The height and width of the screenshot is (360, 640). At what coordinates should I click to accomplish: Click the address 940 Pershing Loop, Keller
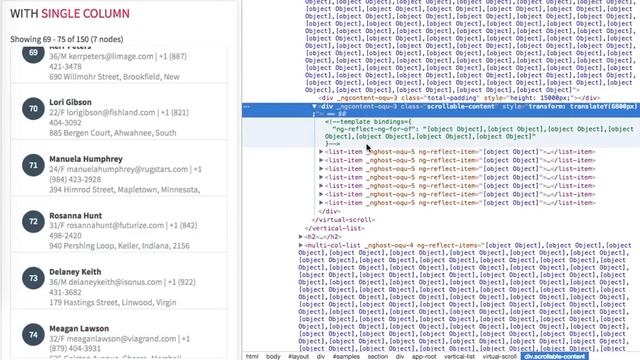[119, 246]
